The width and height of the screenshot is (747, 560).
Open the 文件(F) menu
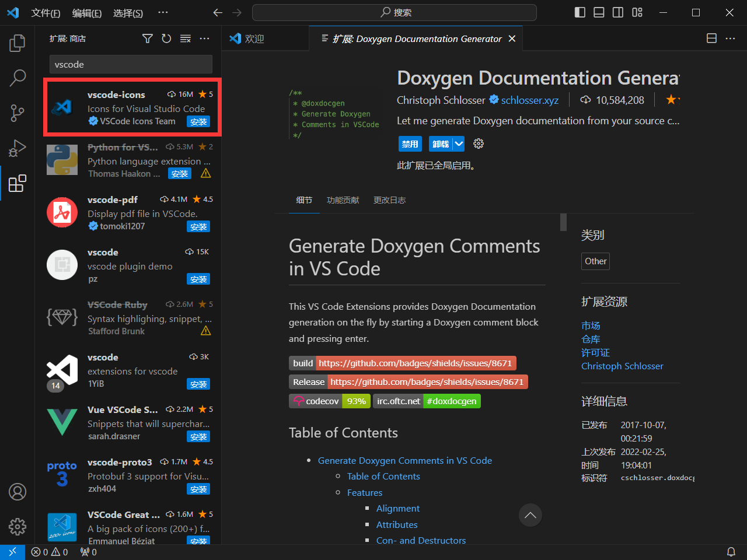(46, 13)
